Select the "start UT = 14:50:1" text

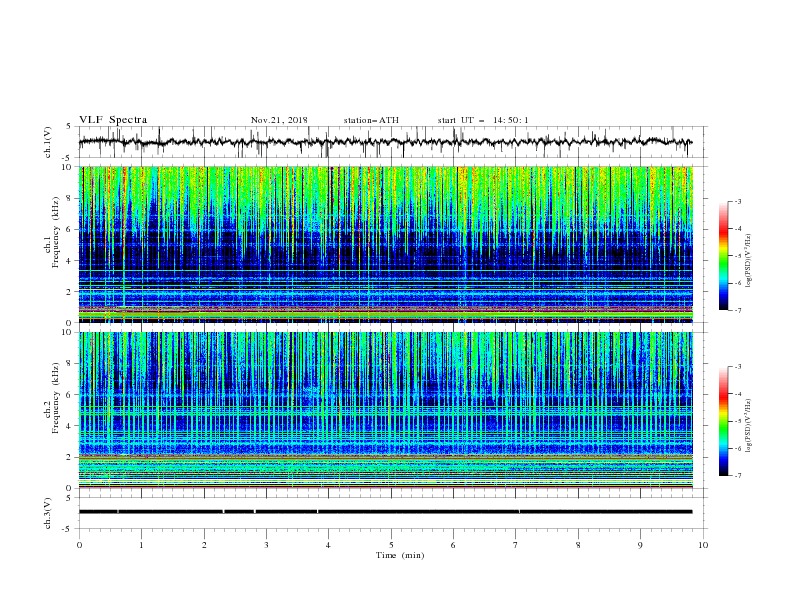coord(483,120)
